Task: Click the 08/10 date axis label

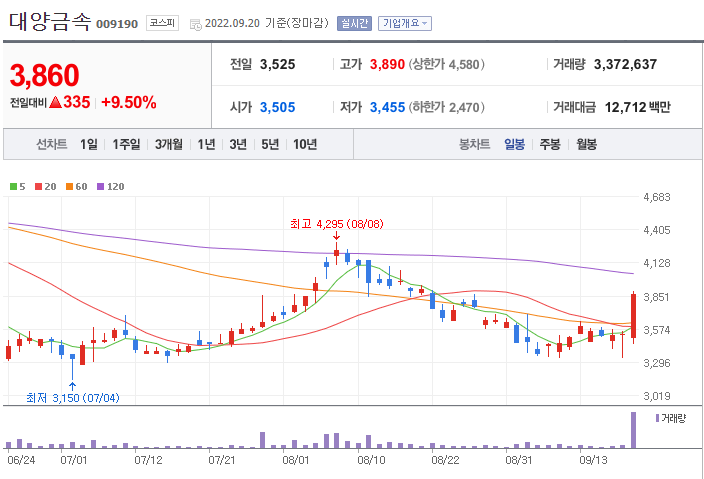Action: tap(371, 461)
